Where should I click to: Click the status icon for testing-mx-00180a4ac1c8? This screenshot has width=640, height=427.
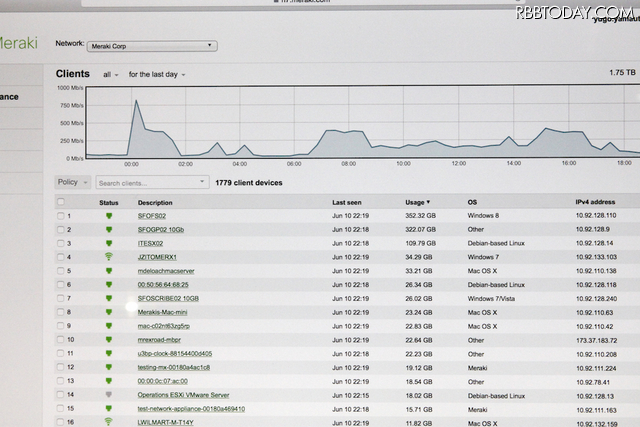click(109, 367)
